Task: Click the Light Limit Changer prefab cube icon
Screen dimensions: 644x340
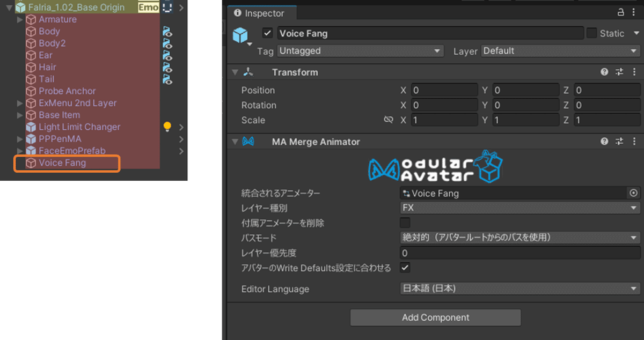Action: (31, 127)
